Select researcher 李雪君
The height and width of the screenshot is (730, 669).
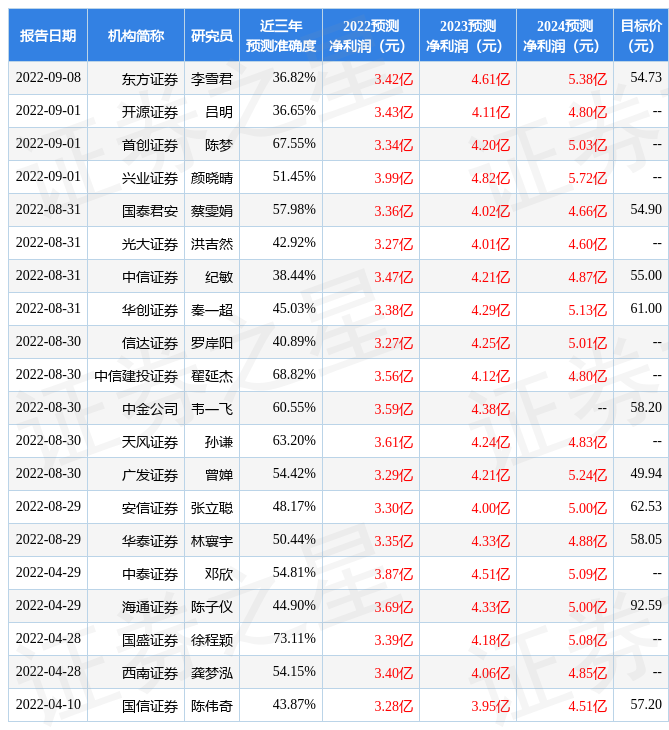212,79
